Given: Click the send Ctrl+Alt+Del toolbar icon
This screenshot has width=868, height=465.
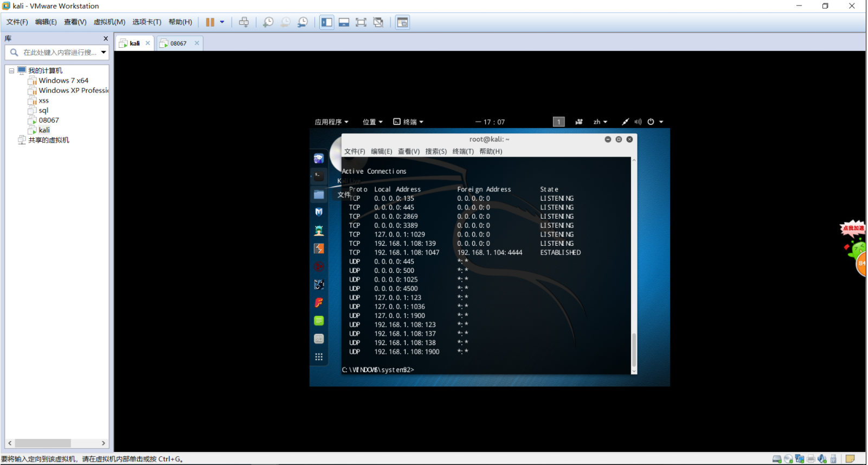Looking at the screenshot, I should 244,22.
